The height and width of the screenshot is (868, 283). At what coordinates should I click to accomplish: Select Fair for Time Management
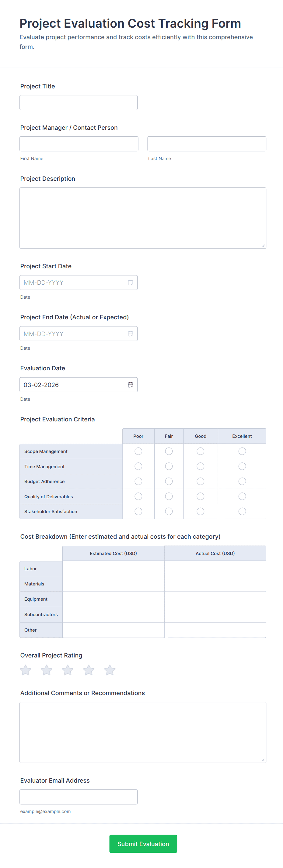[x=169, y=466]
